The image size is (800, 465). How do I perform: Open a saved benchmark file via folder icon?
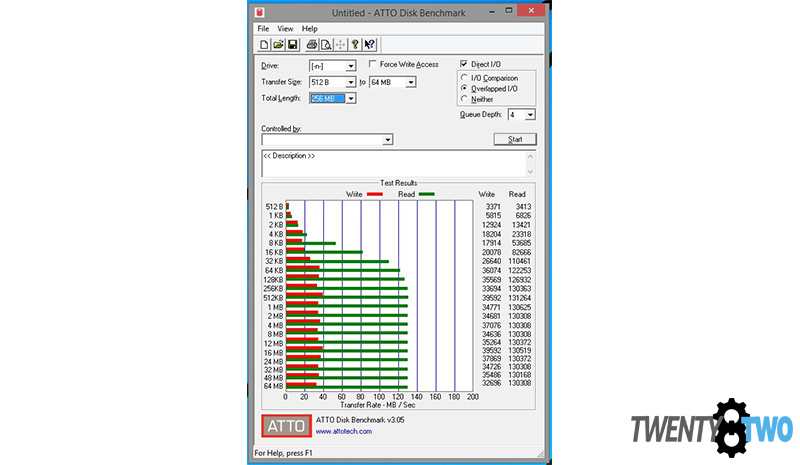pos(278,45)
